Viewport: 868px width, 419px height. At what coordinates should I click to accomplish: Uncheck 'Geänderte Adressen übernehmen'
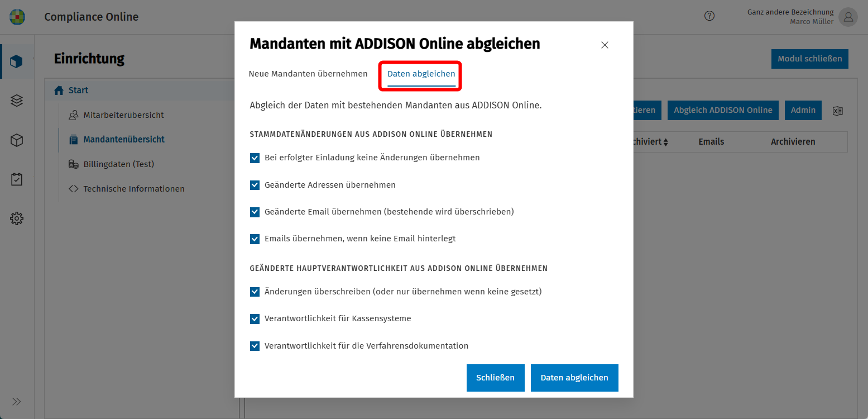pyautogui.click(x=255, y=185)
